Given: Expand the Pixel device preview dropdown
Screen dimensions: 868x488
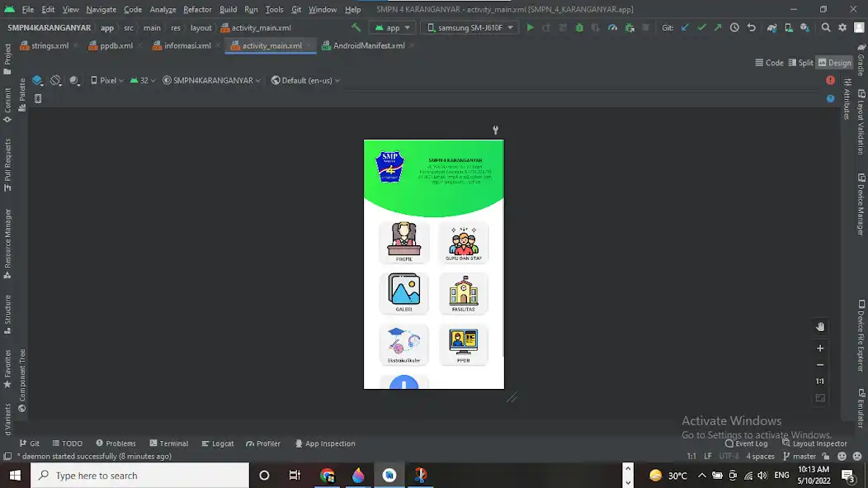Looking at the screenshot, I should [x=107, y=80].
